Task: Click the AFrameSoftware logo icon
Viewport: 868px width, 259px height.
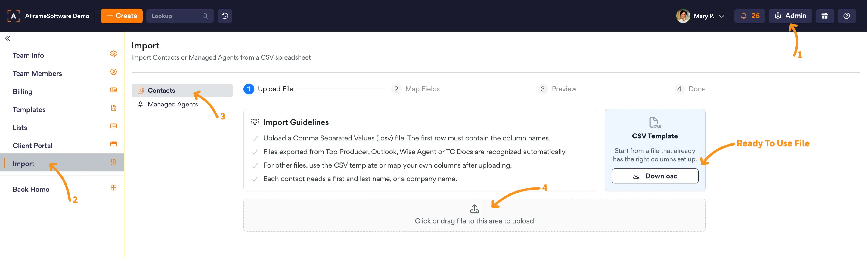Action: [14, 16]
